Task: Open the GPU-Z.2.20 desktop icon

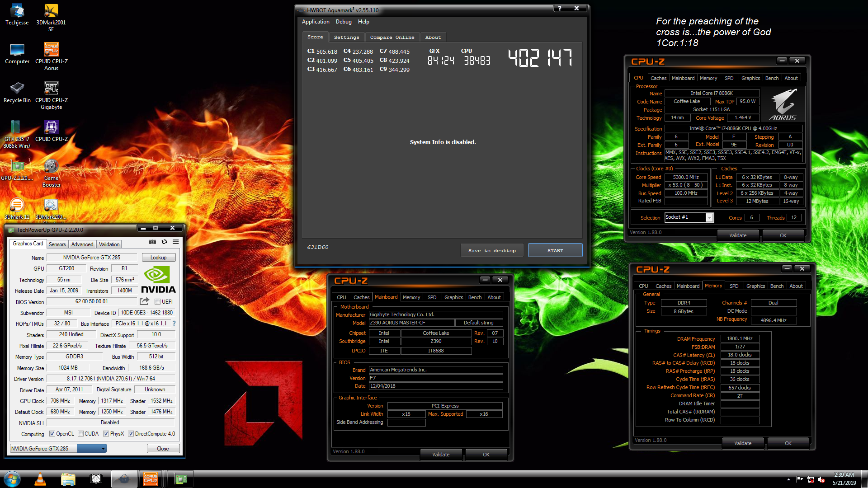Action: tap(17, 170)
